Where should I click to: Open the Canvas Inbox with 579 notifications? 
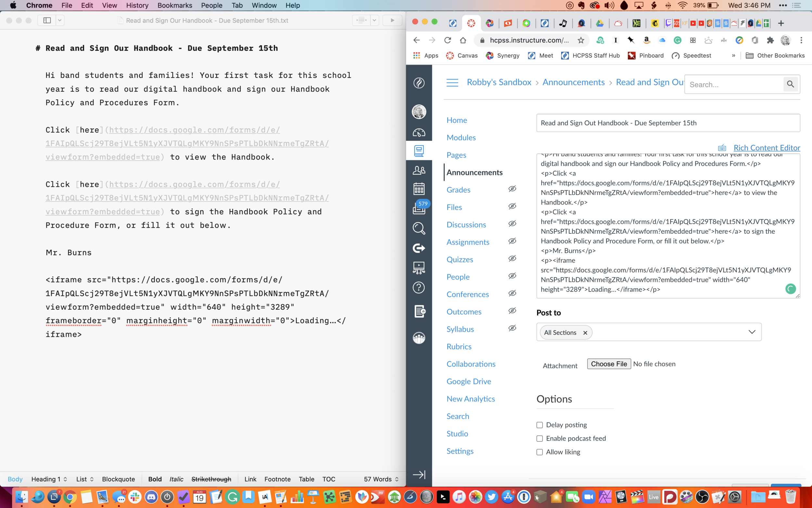tap(419, 208)
